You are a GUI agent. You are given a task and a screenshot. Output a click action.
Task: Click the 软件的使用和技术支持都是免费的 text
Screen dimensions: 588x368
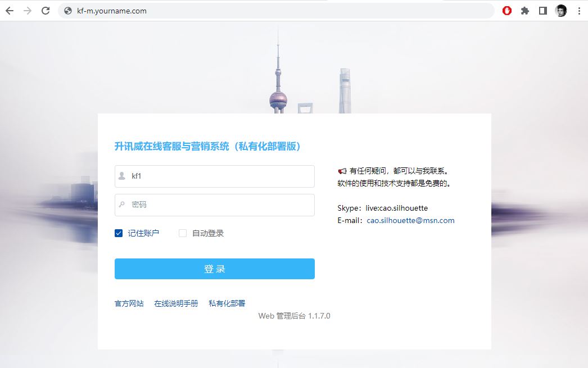[393, 183]
